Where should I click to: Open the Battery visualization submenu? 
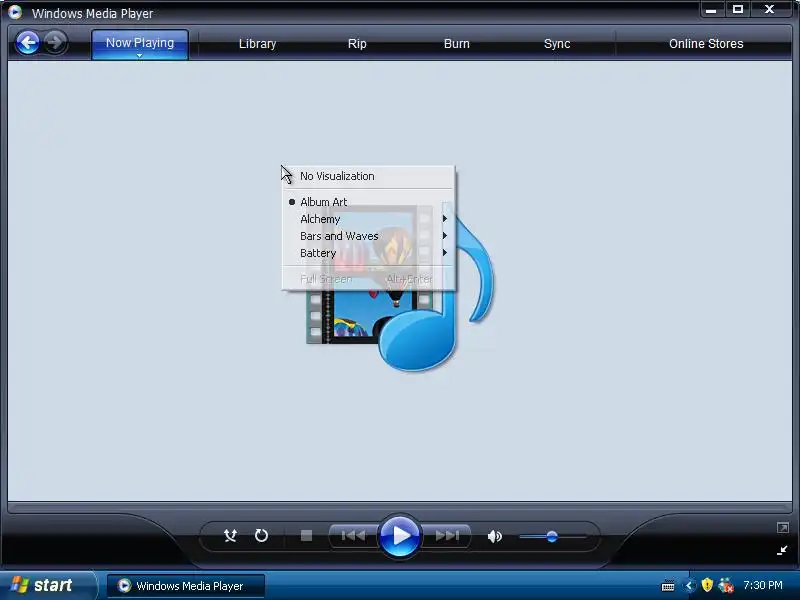click(368, 253)
